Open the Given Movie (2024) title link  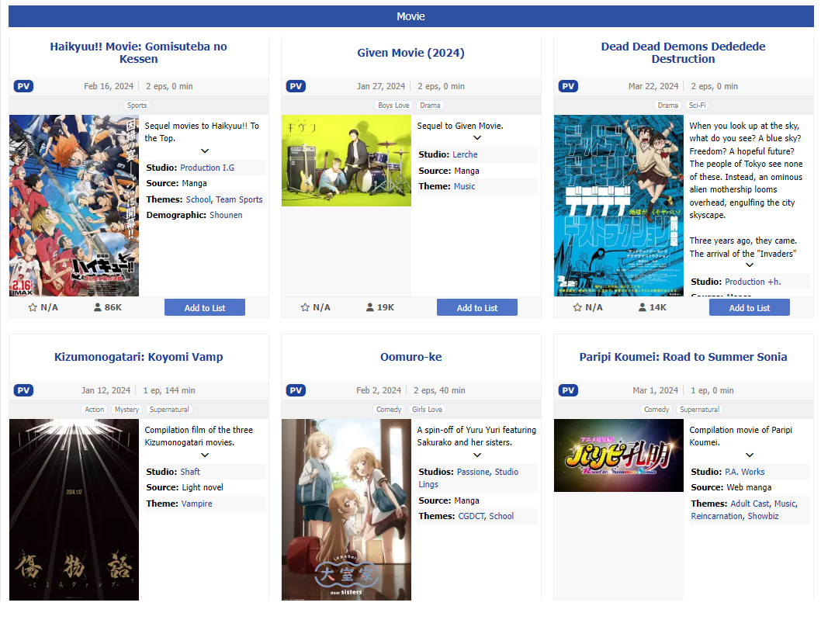pyautogui.click(x=411, y=53)
